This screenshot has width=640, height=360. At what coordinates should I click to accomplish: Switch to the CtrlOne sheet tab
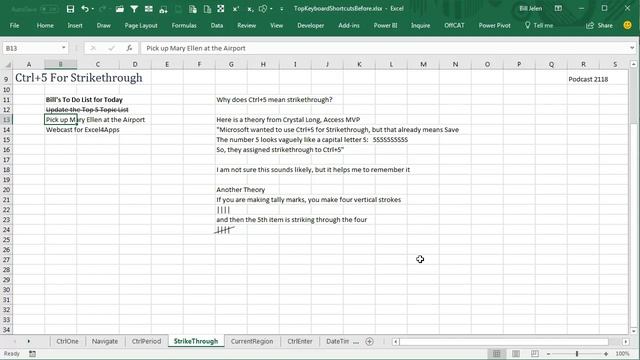[x=67, y=341]
